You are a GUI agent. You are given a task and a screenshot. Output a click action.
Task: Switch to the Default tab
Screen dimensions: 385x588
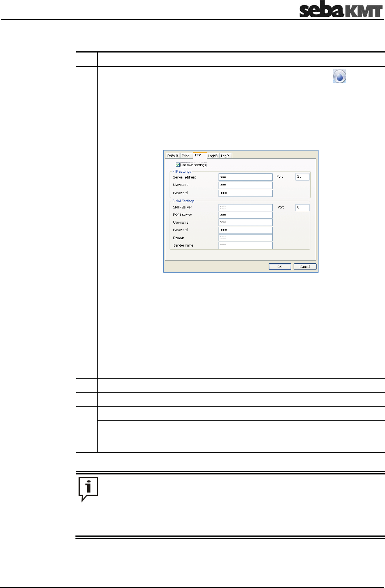pos(173,156)
